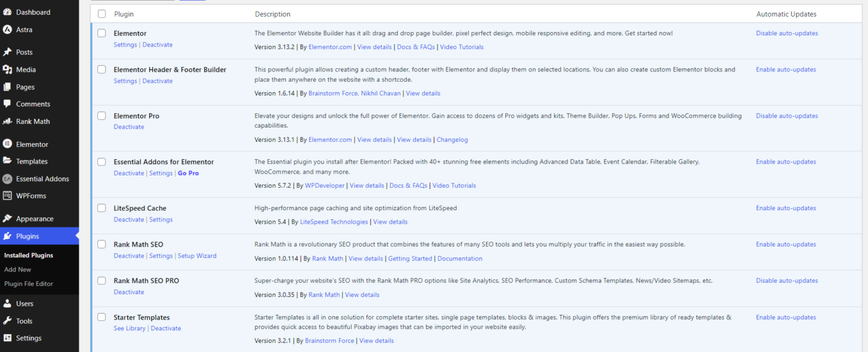The height and width of the screenshot is (352, 868).
Task: Check the Rank Math SEO checkbox
Action: point(102,244)
